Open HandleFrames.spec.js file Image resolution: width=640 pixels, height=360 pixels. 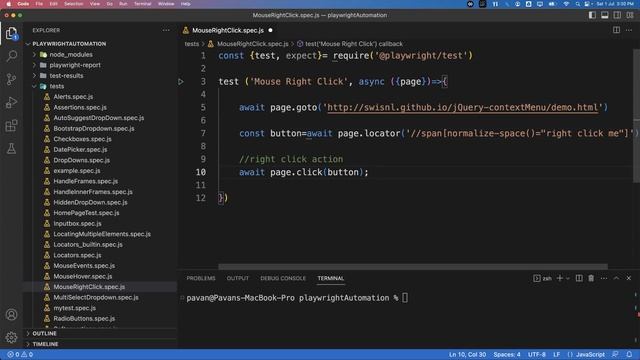pos(85,181)
